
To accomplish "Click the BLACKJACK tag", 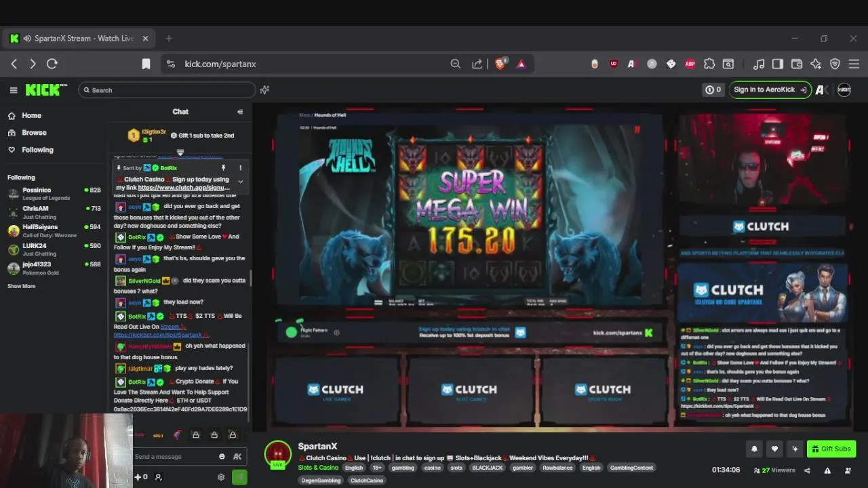I will (x=488, y=468).
